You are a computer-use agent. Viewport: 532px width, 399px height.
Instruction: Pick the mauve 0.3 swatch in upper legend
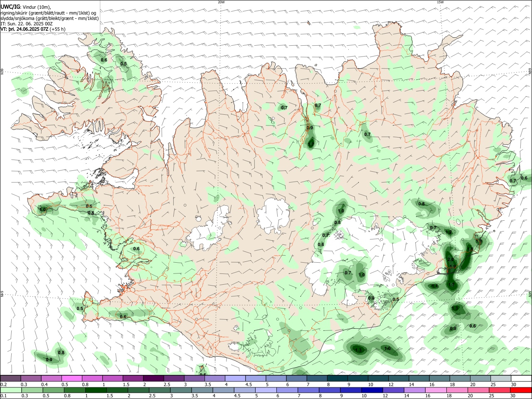pos(31,379)
